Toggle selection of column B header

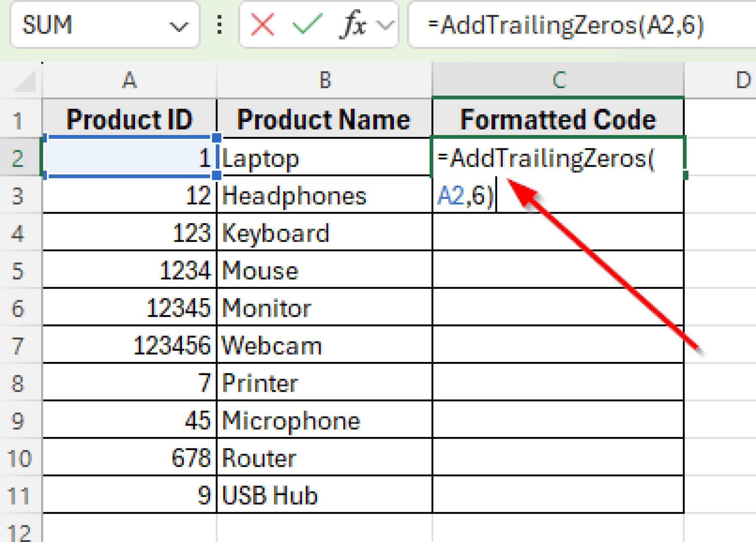(325, 80)
